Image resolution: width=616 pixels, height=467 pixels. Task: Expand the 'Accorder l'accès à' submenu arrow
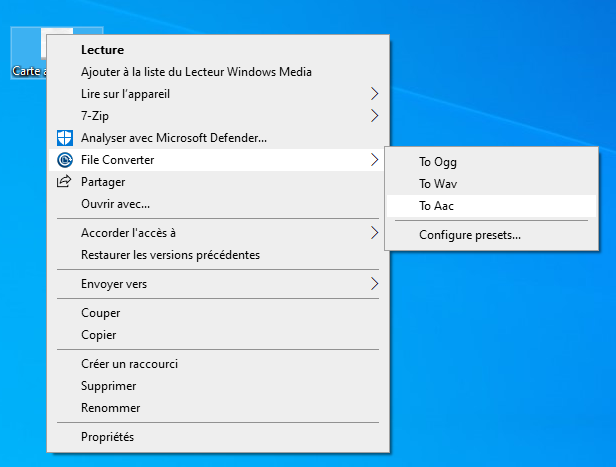pos(374,233)
